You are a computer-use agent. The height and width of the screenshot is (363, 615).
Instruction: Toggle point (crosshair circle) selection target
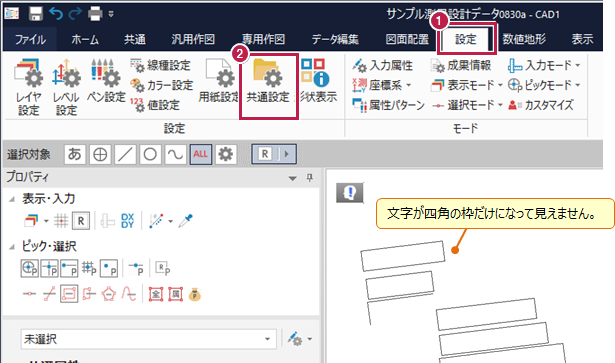[100, 154]
